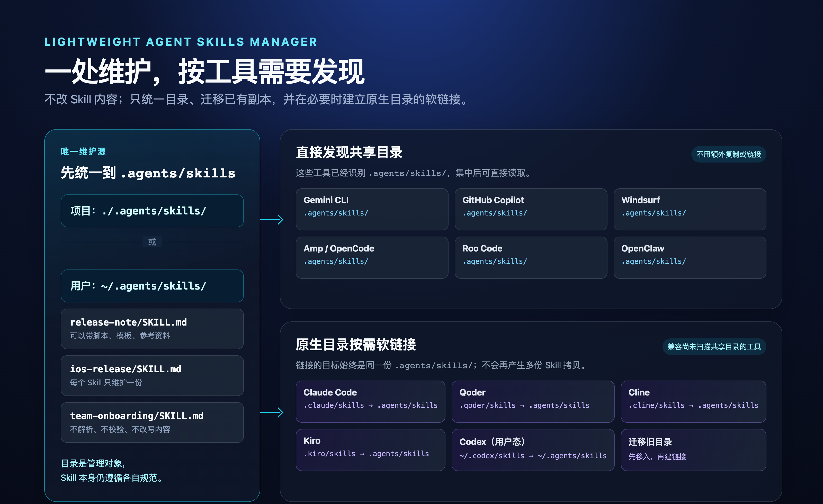Click the heading 直接发现共享目录
Image resolution: width=823 pixels, height=504 pixels.
pyautogui.click(x=349, y=152)
